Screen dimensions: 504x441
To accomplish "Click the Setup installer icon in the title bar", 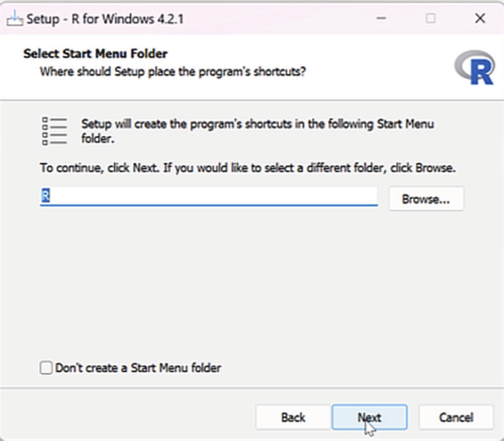I will tap(15, 19).
